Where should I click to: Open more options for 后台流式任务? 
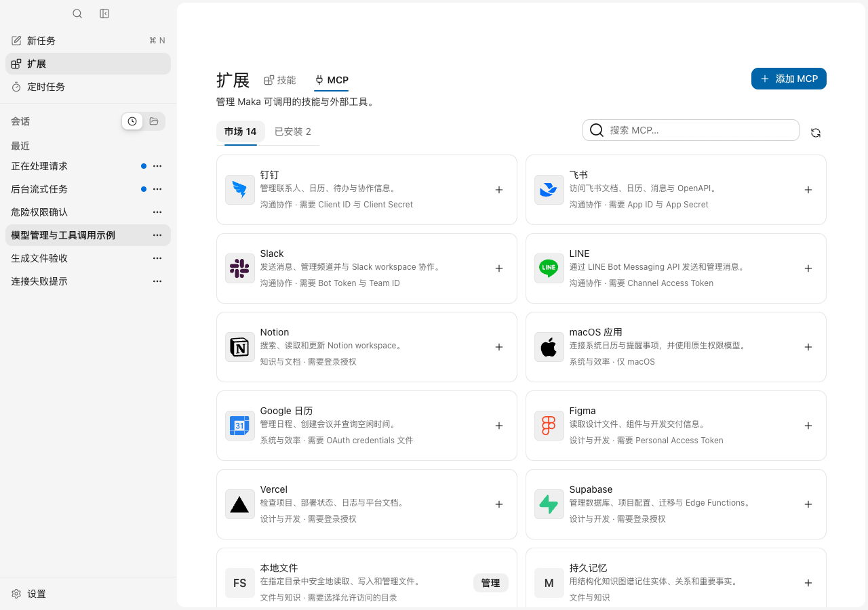pyautogui.click(x=157, y=189)
